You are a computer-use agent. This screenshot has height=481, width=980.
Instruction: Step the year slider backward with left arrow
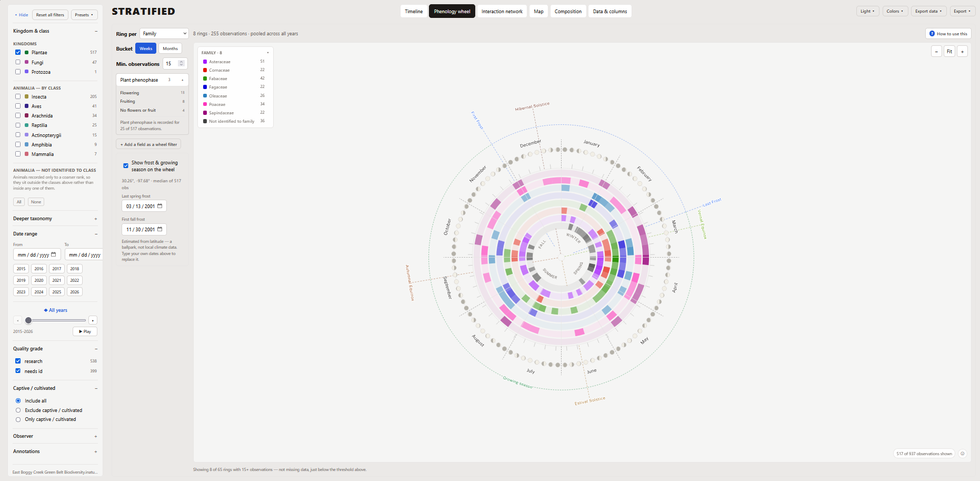tap(17, 320)
